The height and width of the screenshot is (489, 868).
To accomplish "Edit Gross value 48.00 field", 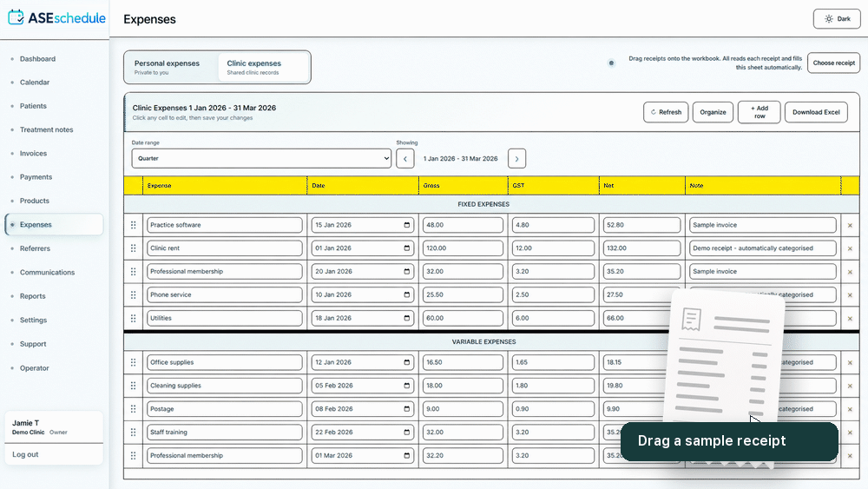I will [463, 225].
